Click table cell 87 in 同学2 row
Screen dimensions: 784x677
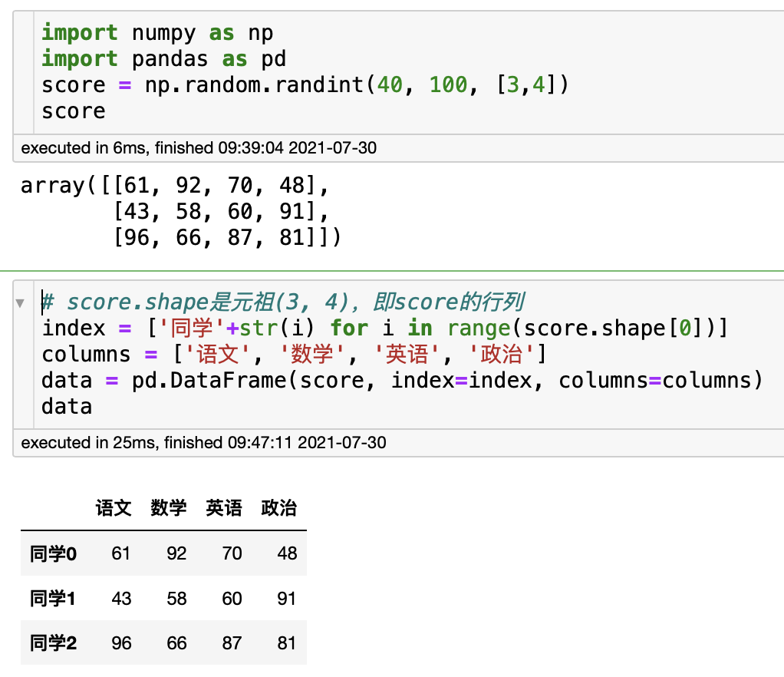tap(232, 643)
